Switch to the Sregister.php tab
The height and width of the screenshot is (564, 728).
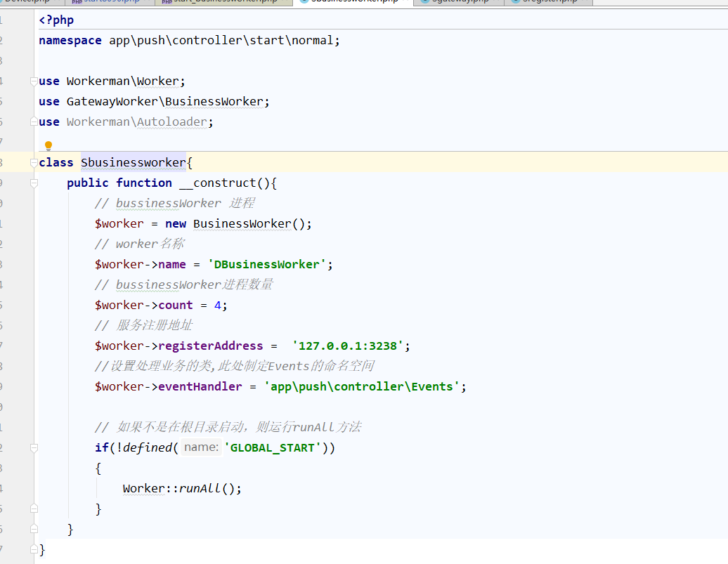(548, 2)
